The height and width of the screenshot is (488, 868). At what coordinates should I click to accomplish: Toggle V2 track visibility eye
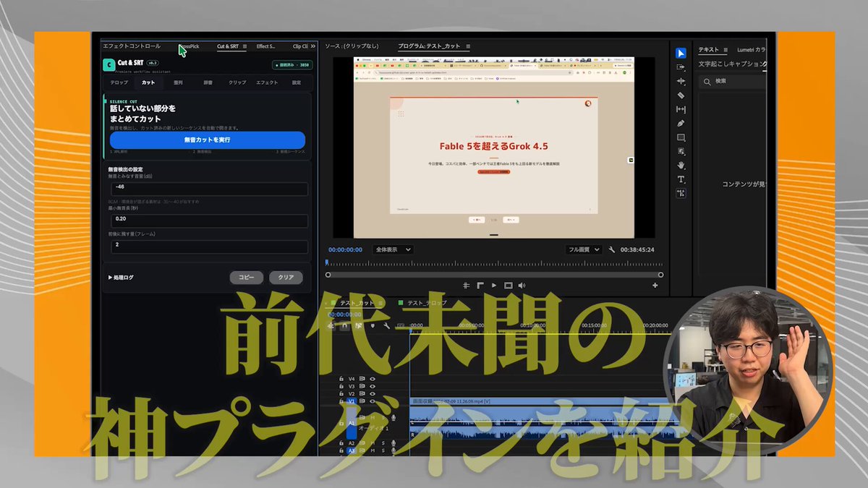373,394
